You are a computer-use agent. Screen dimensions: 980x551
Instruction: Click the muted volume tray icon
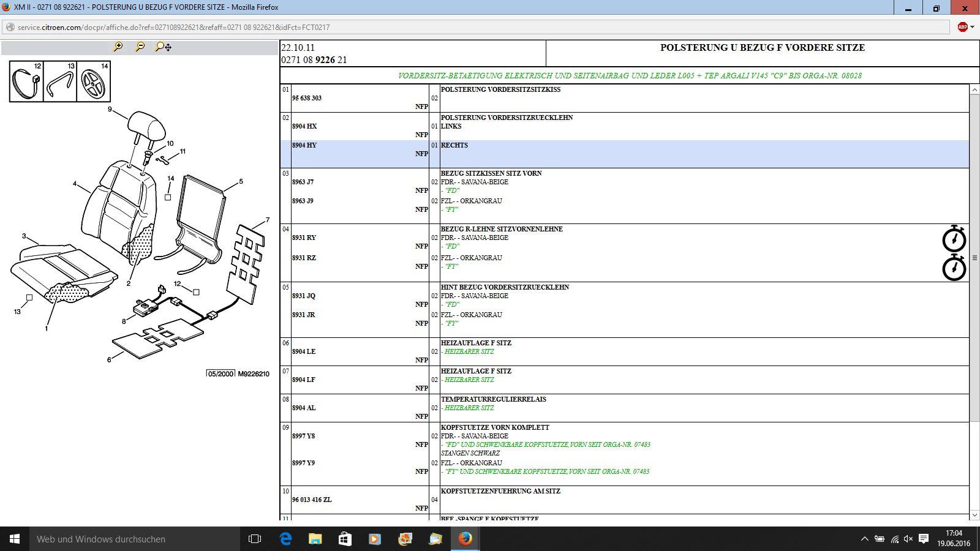point(908,539)
